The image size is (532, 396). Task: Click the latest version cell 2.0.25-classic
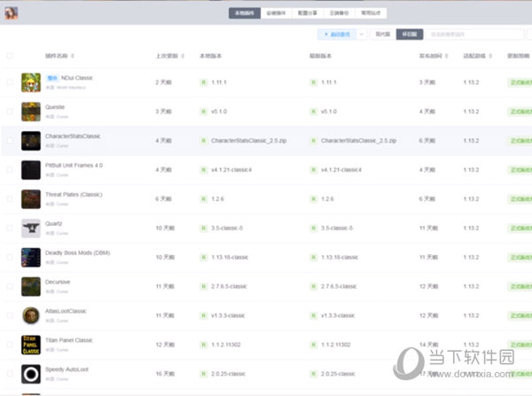[338, 374]
